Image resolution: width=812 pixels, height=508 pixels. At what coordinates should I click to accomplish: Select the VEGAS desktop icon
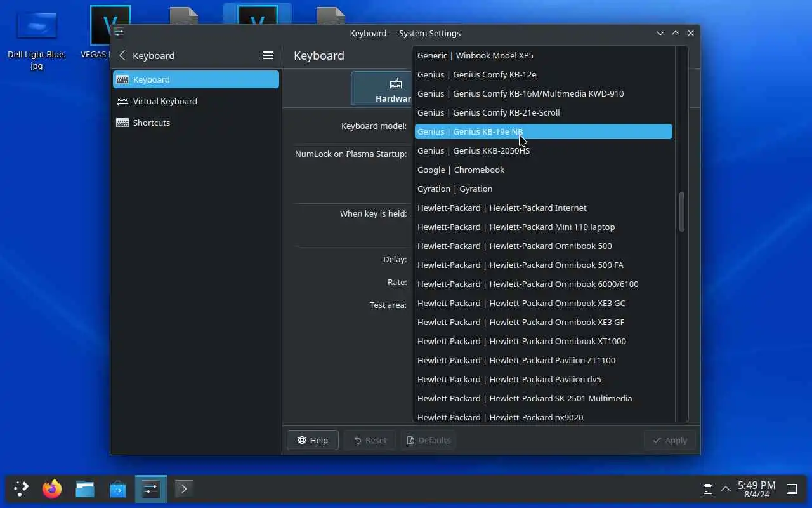pyautogui.click(x=101, y=32)
